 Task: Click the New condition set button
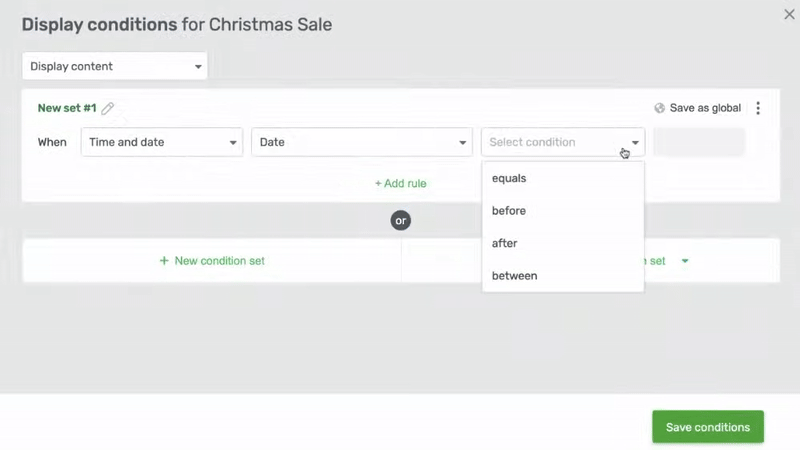[x=212, y=261]
